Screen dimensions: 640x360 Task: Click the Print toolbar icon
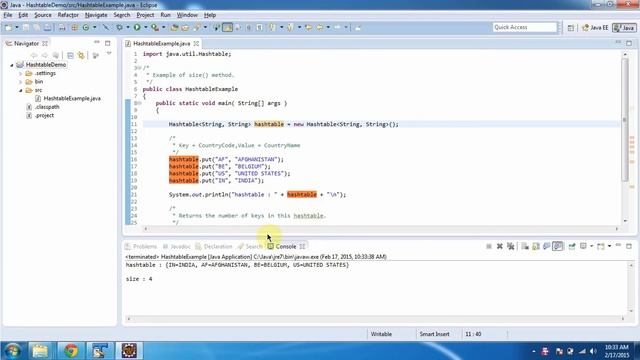coord(48,28)
